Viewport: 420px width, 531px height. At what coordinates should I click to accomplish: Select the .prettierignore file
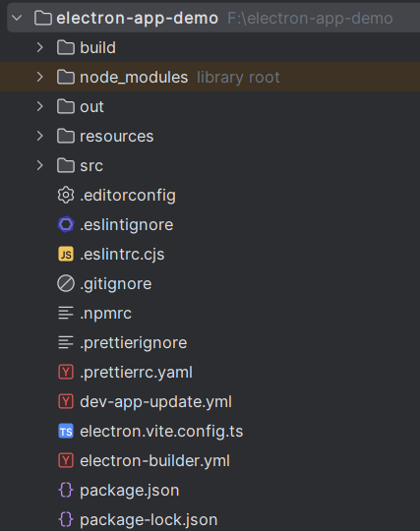click(x=133, y=343)
